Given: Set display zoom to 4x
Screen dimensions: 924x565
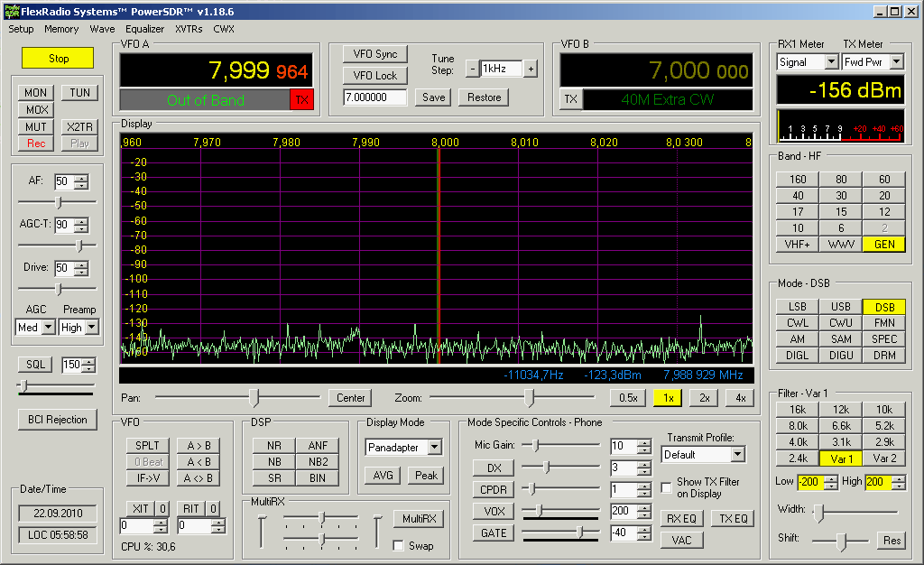Looking at the screenshot, I should point(741,398).
